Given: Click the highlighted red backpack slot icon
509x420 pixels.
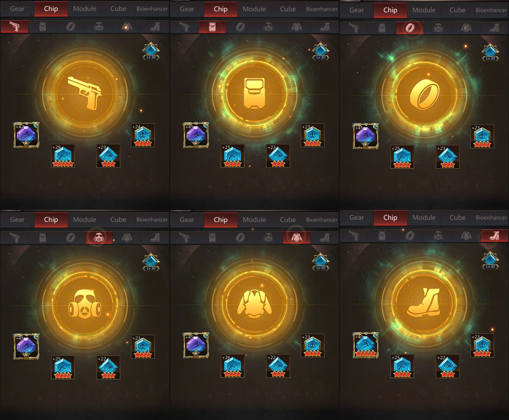Looking at the screenshot, I should (x=212, y=27).
